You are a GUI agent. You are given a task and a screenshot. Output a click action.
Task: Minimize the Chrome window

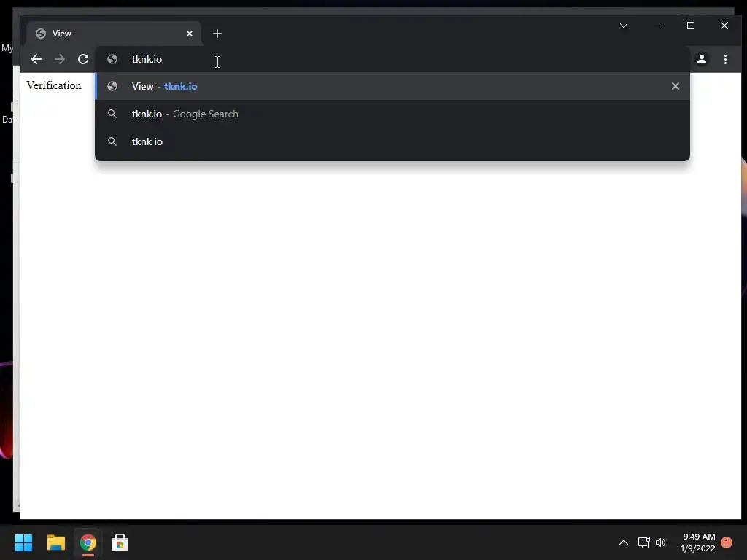click(657, 26)
